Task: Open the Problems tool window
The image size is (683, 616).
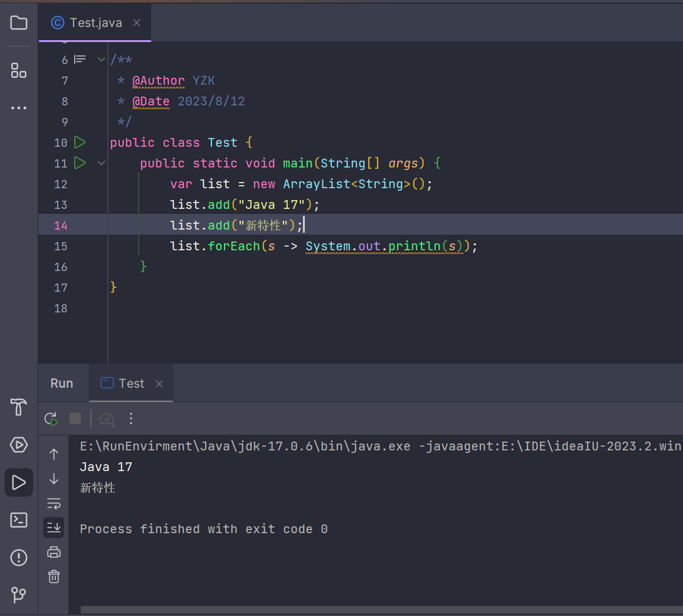Action: [19, 558]
